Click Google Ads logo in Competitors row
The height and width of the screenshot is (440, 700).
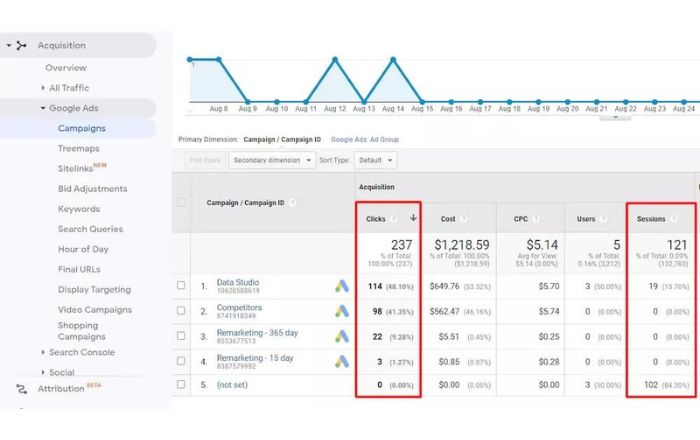pyautogui.click(x=342, y=311)
